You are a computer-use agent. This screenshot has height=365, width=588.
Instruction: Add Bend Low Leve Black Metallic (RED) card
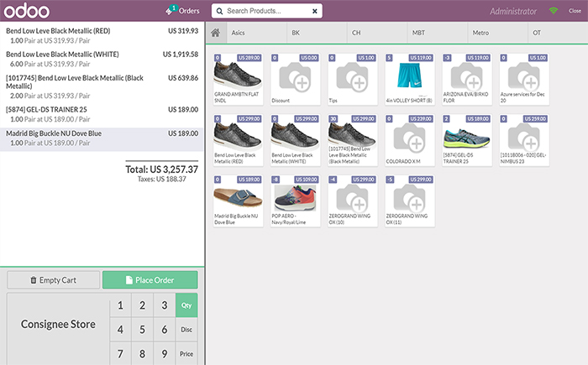[x=238, y=140]
